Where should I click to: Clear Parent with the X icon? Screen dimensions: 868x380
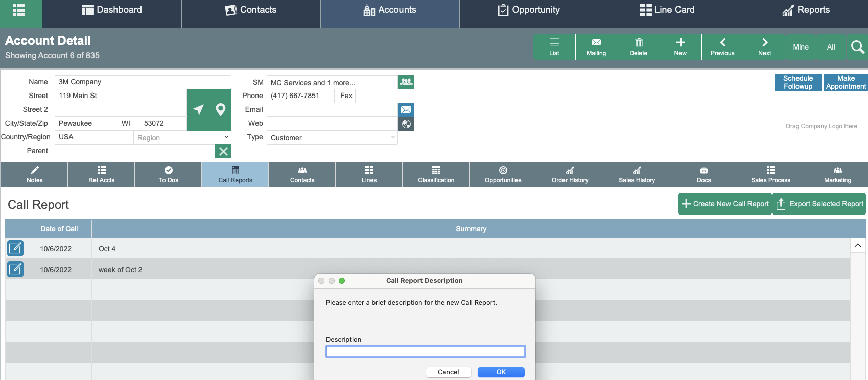pos(223,151)
